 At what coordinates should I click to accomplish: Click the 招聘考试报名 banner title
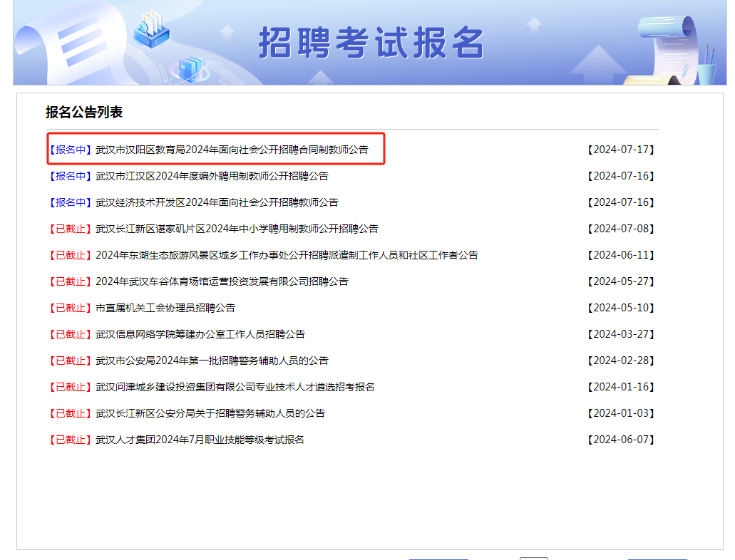click(371, 43)
